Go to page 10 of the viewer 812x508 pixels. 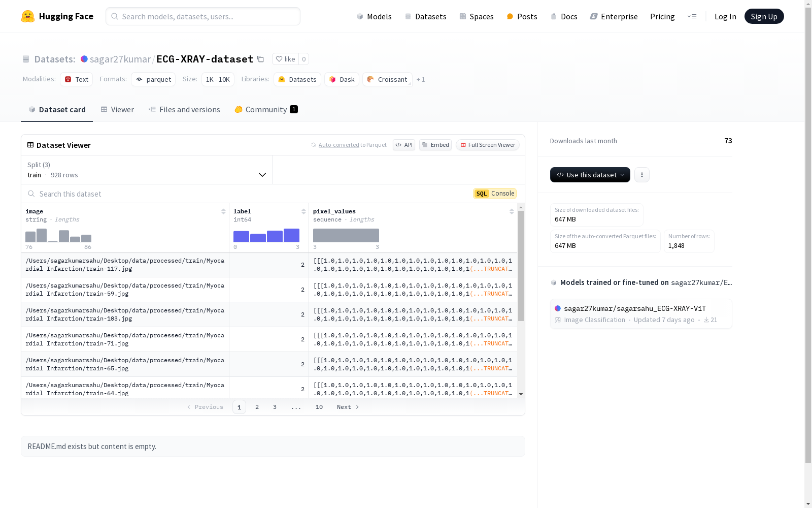point(319,407)
